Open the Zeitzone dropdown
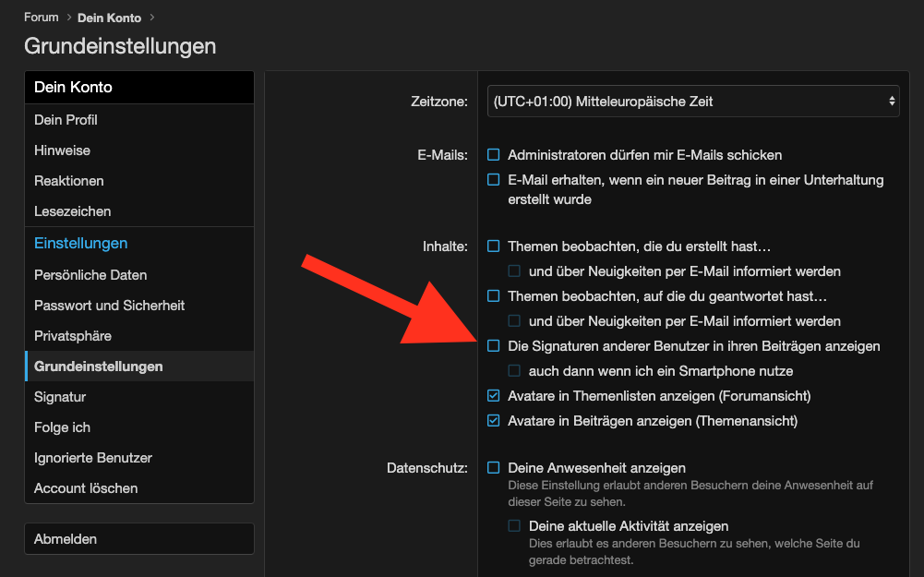The image size is (924, 577). coord(693,102)
